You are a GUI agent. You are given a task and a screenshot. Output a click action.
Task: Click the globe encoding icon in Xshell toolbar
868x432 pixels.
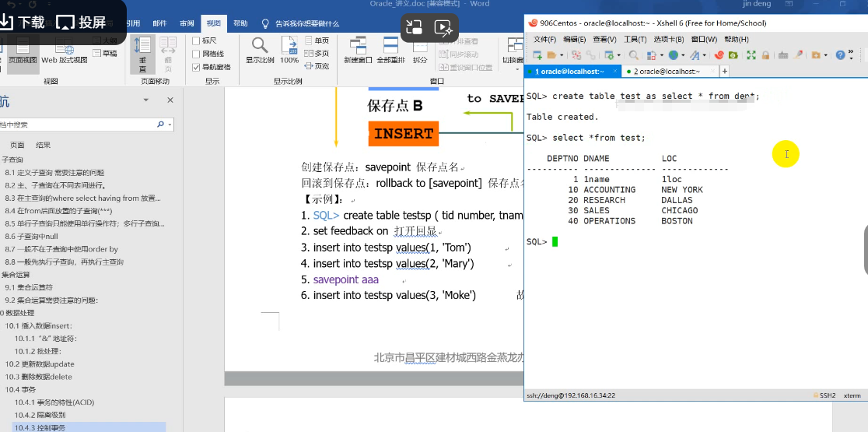point(673,55)
